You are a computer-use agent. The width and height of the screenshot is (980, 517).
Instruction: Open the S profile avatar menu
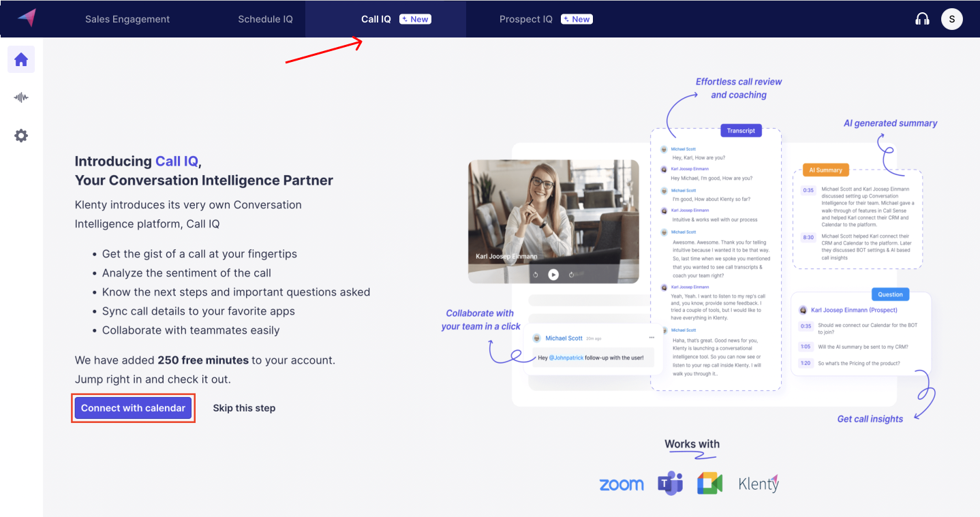[x=952, y=19]
